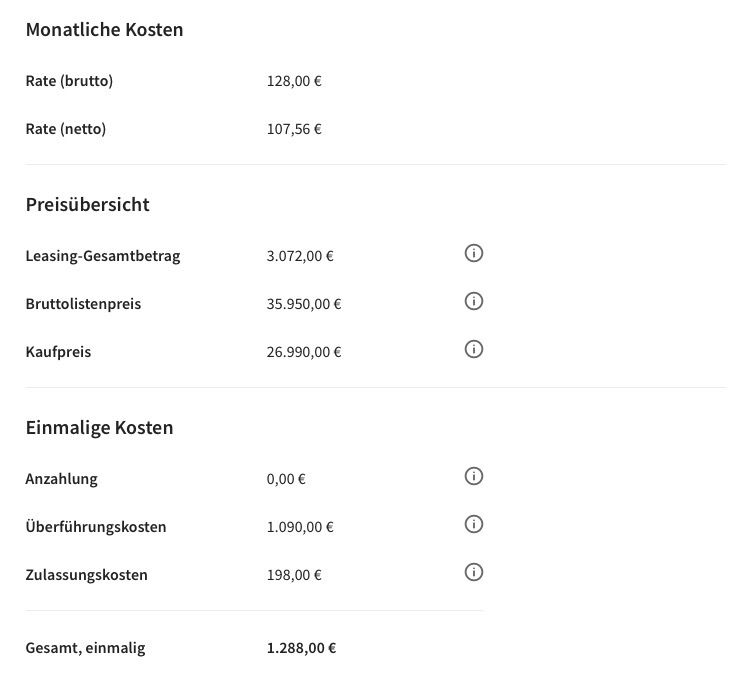
Task: Select the 198,00 € registration cost value
Action: (294, 575)
